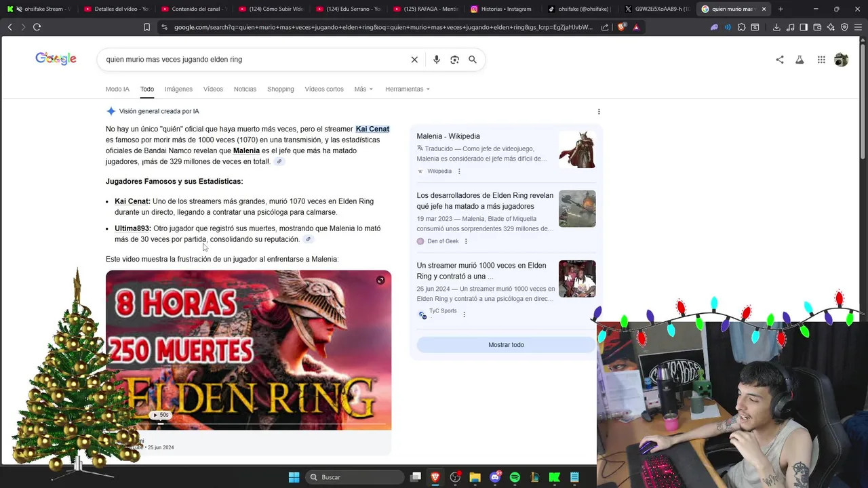Switch to Vídeos cortos tab
The height and width of the screenshot is (488, 868).
(x=324, y=89)
